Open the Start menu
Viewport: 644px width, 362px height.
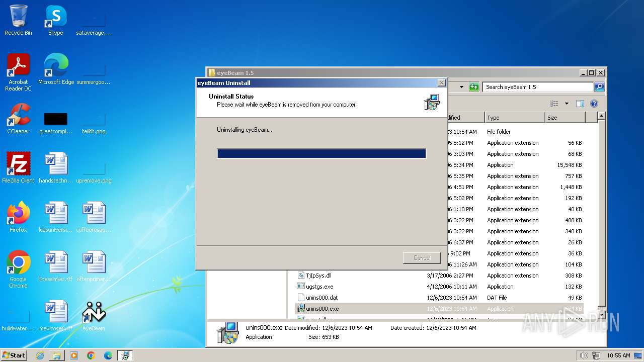coord(14,355)
